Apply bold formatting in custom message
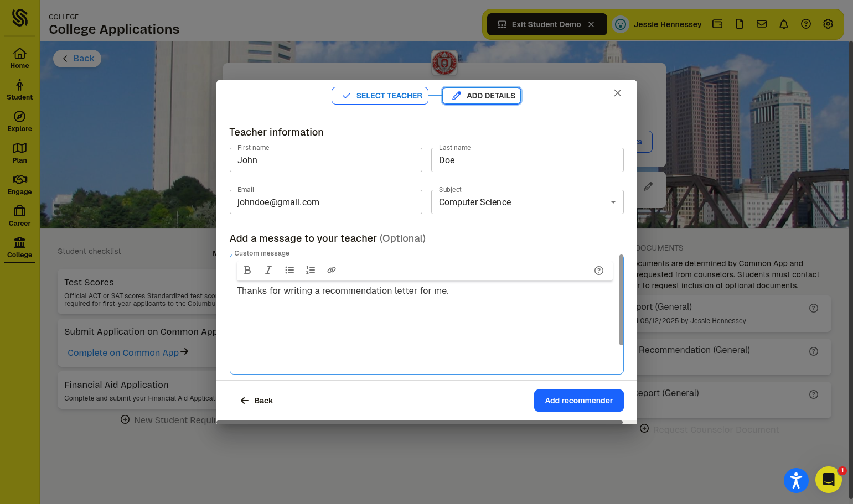 tap(247, 270)
